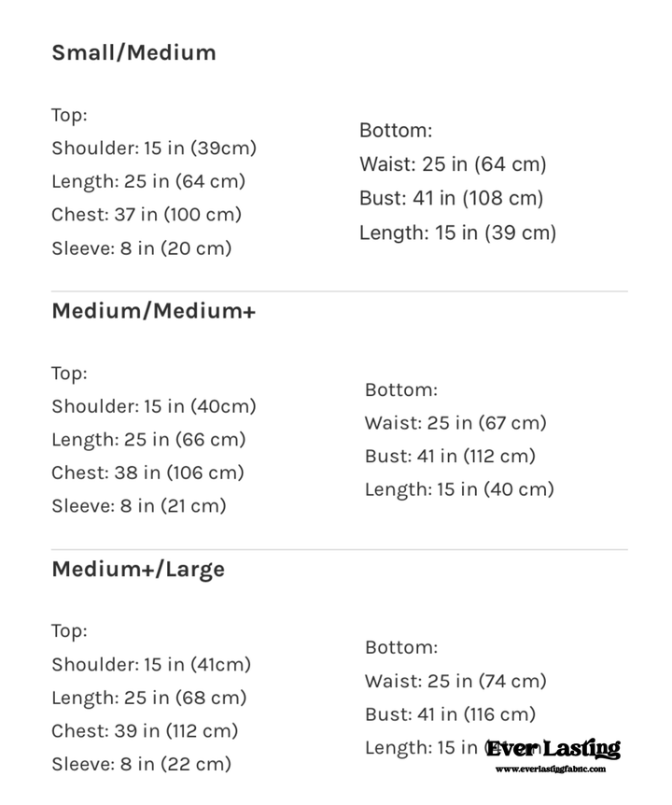Select the Medium/Medium+ size heading
Screen dimensions: 672x805
click(153, 311)
